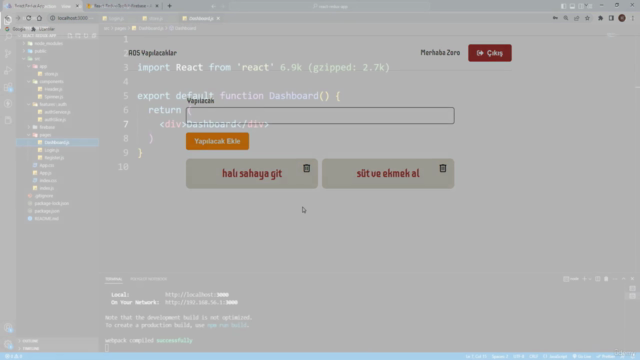The image size is (640, 360).
Task: Open VS Code Source Control view
Action: pyautogui.click(x=8, y=53)
